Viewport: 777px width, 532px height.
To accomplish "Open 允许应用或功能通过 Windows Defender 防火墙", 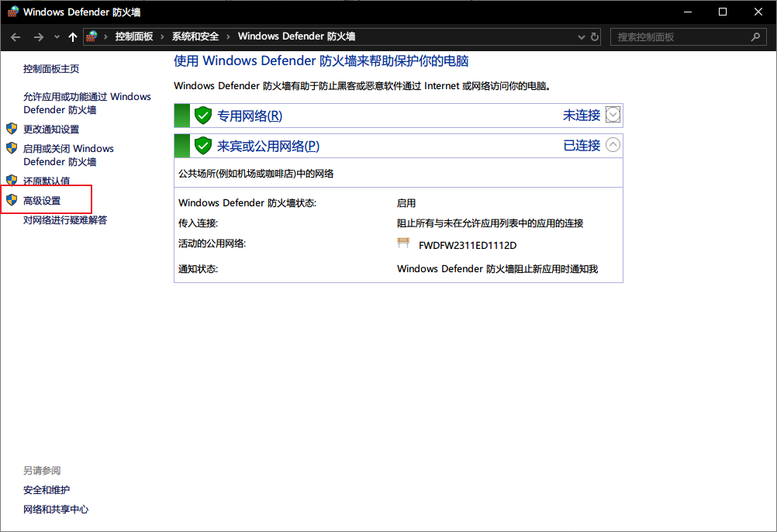I will [87, 103].
